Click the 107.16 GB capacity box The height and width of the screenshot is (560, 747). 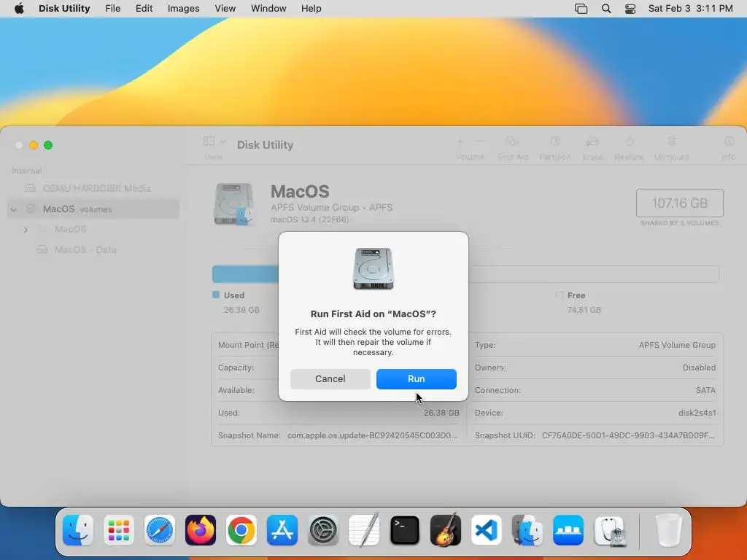679,203
